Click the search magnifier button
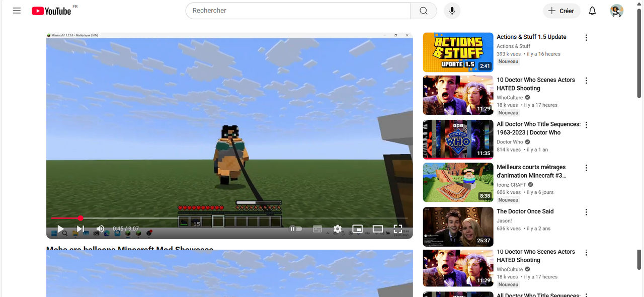This screenshot has width=644, height=297. 424,11
